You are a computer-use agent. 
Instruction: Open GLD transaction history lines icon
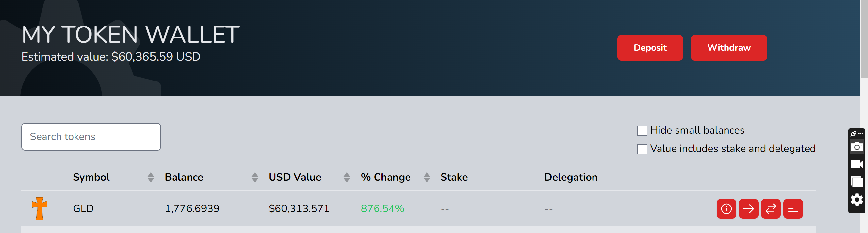(x=793, y=209)
